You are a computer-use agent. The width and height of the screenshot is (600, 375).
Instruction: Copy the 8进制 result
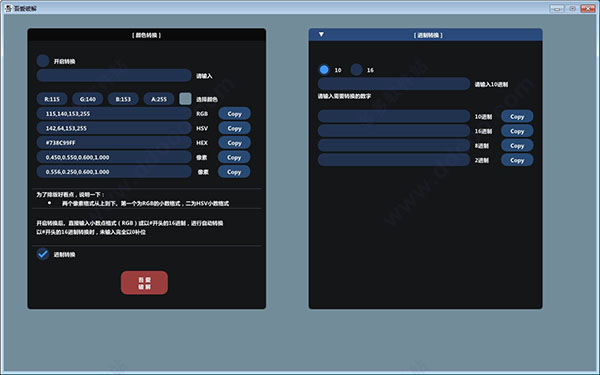(517, 145)
